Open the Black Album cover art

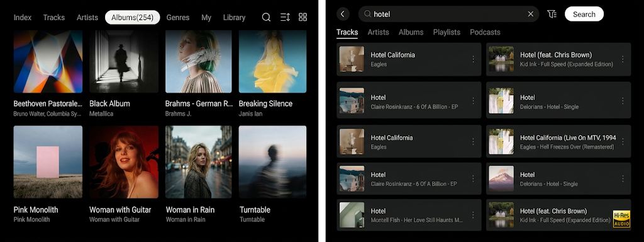click(x=124, y=61)
